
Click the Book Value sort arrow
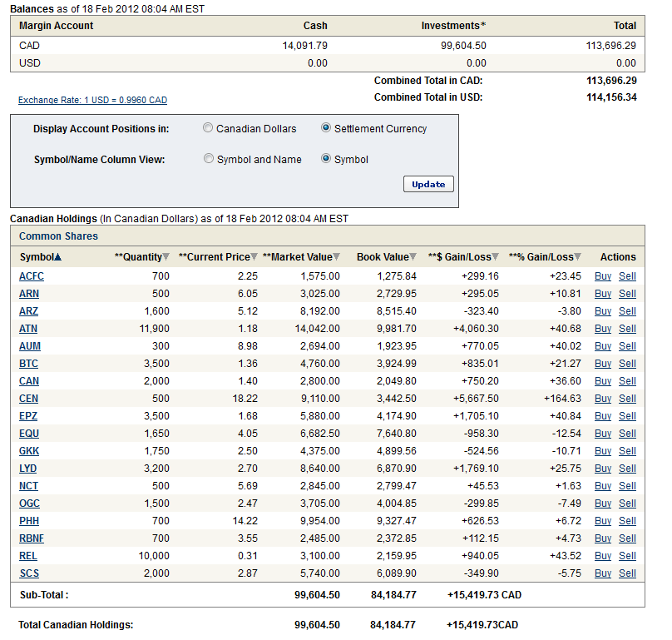[413, 257]
